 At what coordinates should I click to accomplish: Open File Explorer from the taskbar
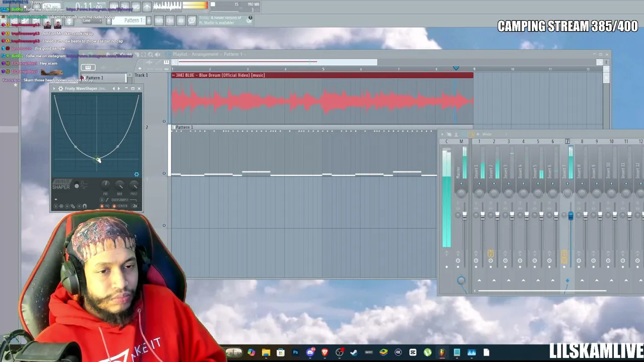(x=266, y=352)
